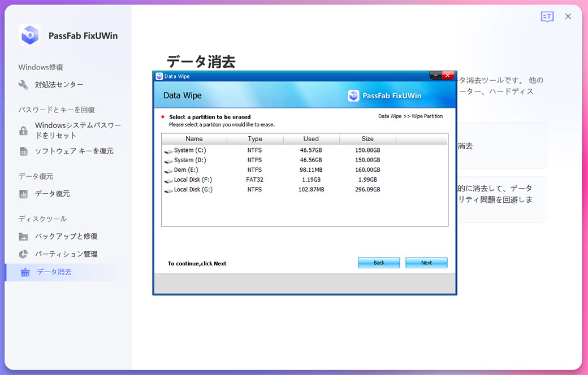Click the partition management pie icon
This screenshot has width=588, height=375.
click(x=23, y=254)
